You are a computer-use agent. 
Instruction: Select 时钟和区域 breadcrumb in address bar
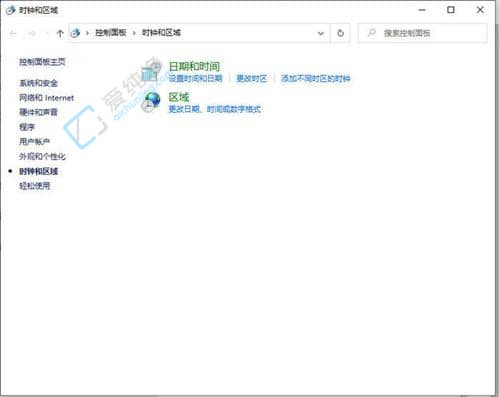pos(161,33)
